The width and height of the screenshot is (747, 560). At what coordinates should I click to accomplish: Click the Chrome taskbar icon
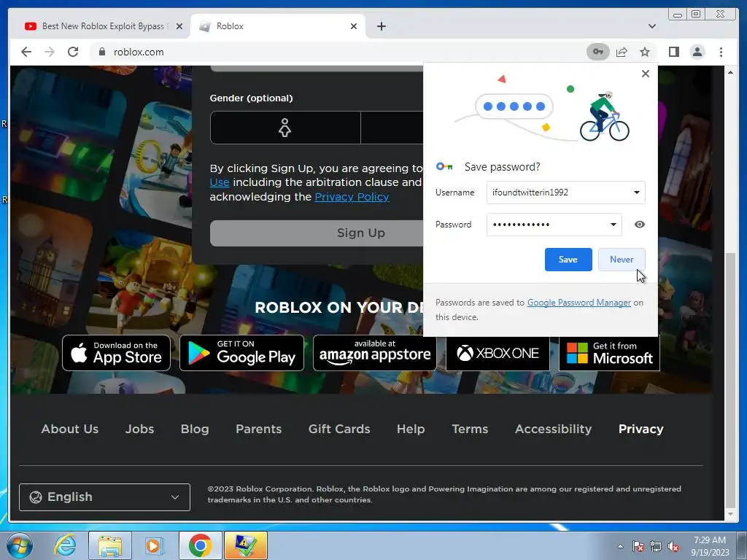pyautogui.click(x=200, y=545)
